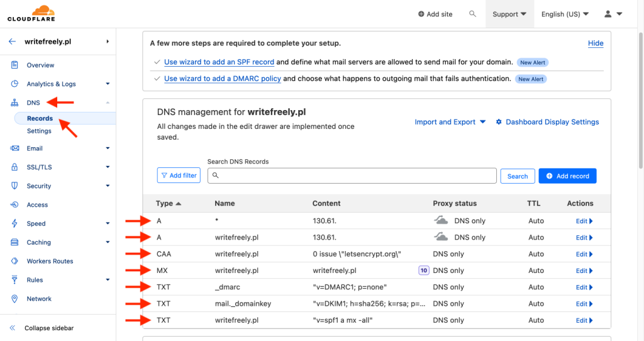Viewport: 644px width, 341px height.
Task: Toggle the proxy cloud for the * A record
Action: pos(442,221)
